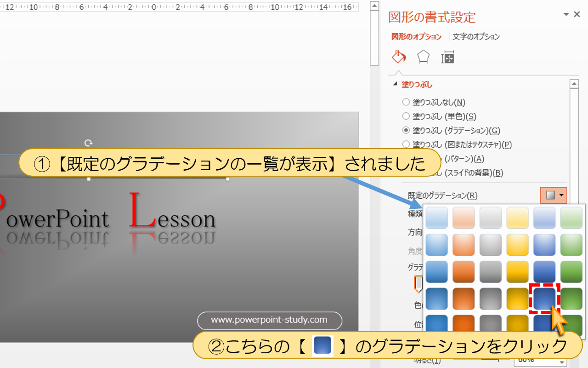588x368 pixels.
Task: Select 塗りつぶし (グラデーション)(G) radio button
Action: [406, 131]
